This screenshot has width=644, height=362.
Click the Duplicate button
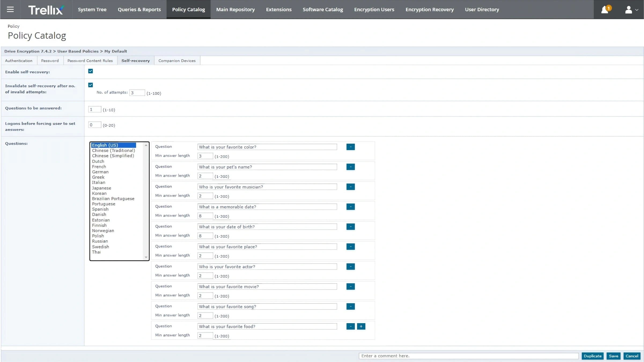pos(593,356)
